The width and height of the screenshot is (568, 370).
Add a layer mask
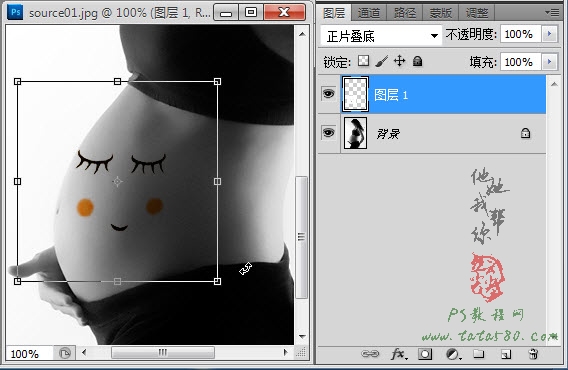(425, 354)
